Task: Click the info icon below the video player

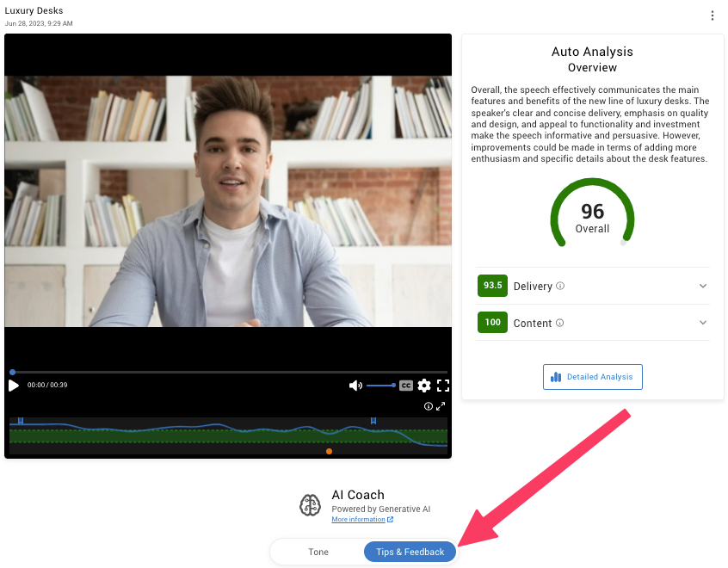Action: click(x=429, y=406)
